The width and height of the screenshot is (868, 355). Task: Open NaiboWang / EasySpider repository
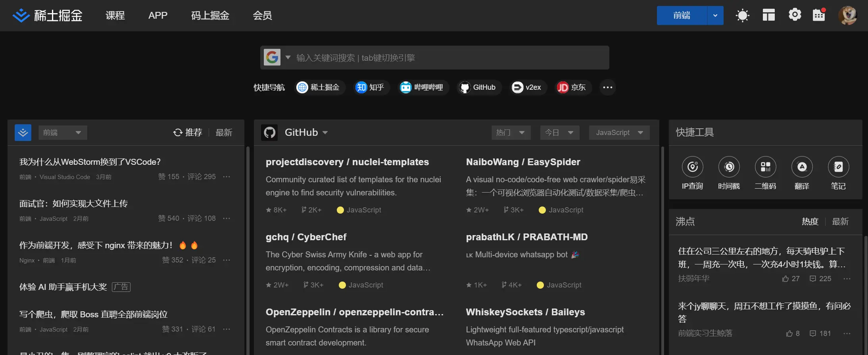[523, 162]
